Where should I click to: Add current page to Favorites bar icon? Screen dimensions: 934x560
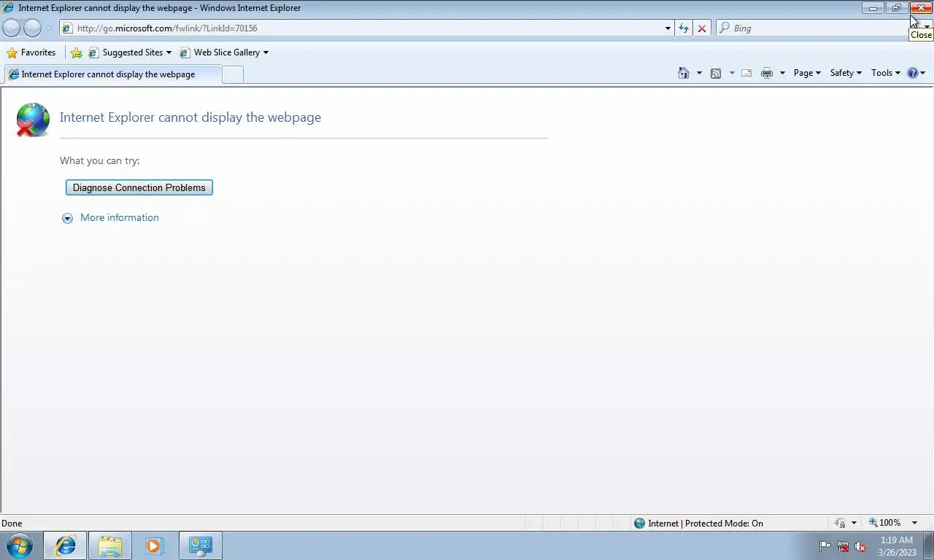[76, 52]
